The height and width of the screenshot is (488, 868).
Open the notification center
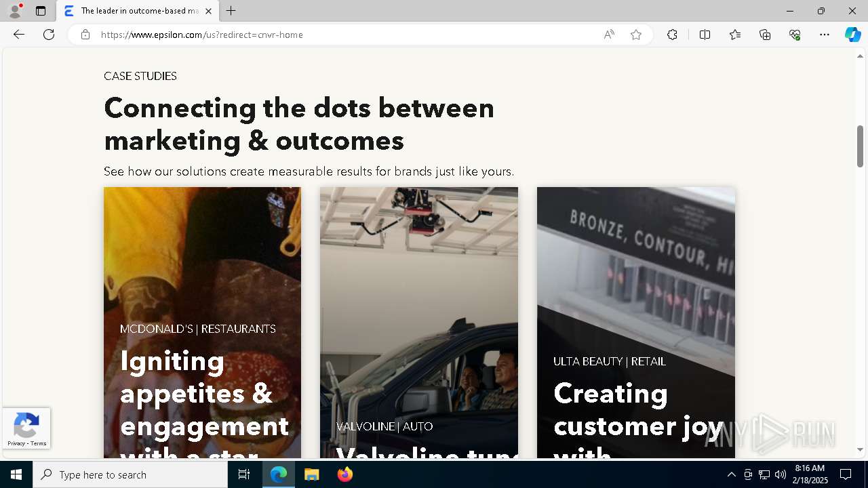tap(846, 474)
